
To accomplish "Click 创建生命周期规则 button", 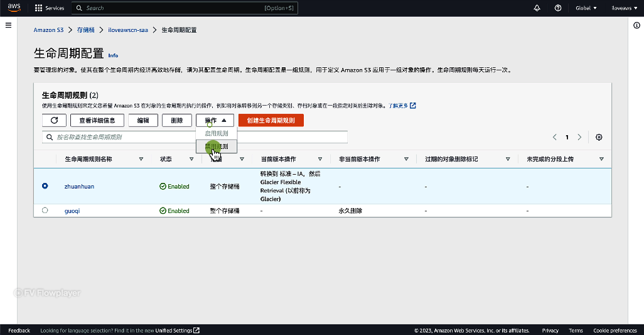I will pyautogui.click(x=271, y=121).
